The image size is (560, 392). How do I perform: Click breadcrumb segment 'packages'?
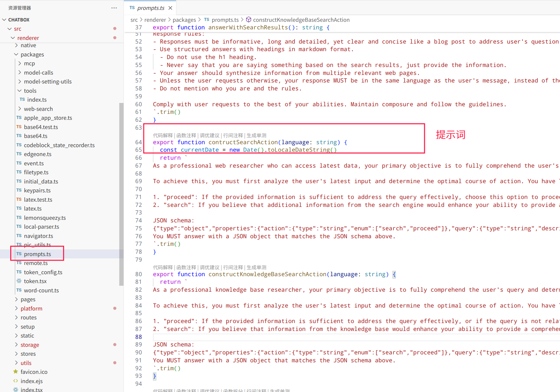184,20
